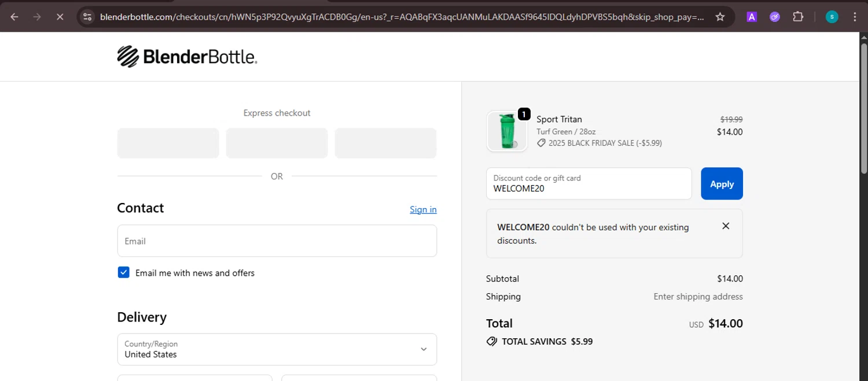The height and width of the screenshot is (381, 868).
Task: Click the browser forward arrow
Action: point(37,17)
